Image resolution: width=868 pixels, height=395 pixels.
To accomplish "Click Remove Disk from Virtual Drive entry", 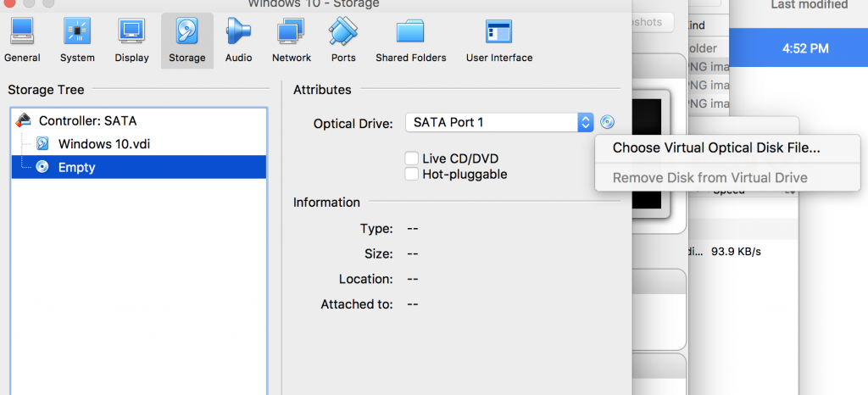I will point(726,178).
